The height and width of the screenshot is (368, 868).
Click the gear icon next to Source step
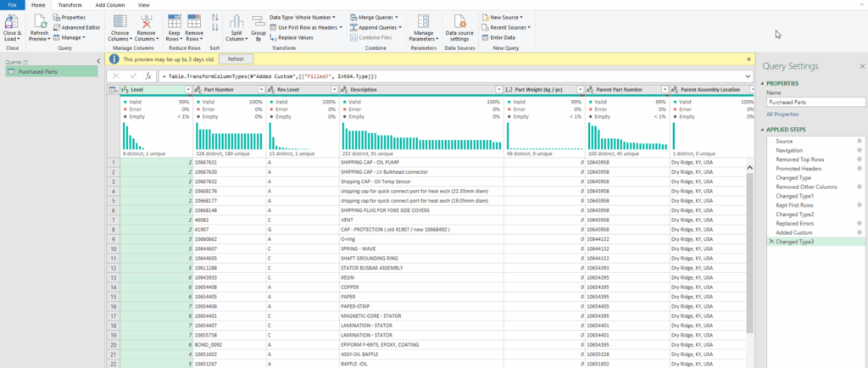click(x=859, y=141)
